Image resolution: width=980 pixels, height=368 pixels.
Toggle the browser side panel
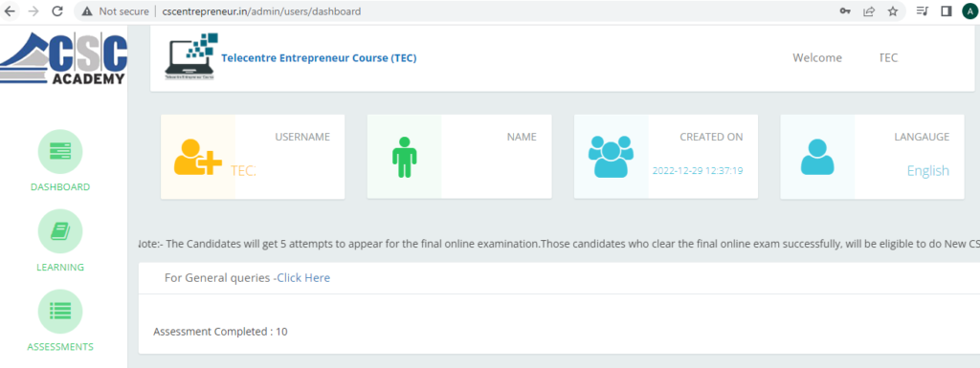[x=947, y=11]
